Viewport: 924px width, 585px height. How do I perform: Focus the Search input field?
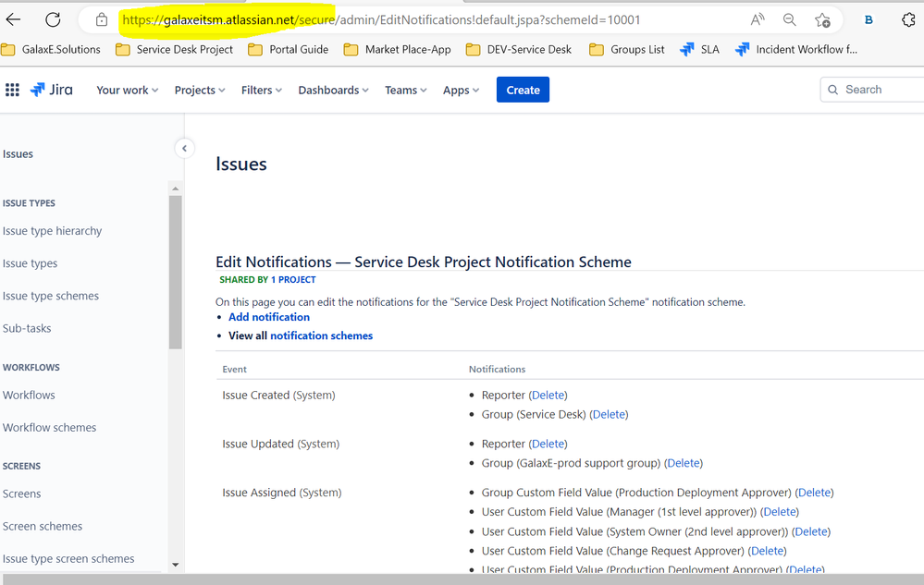[872, 90]
